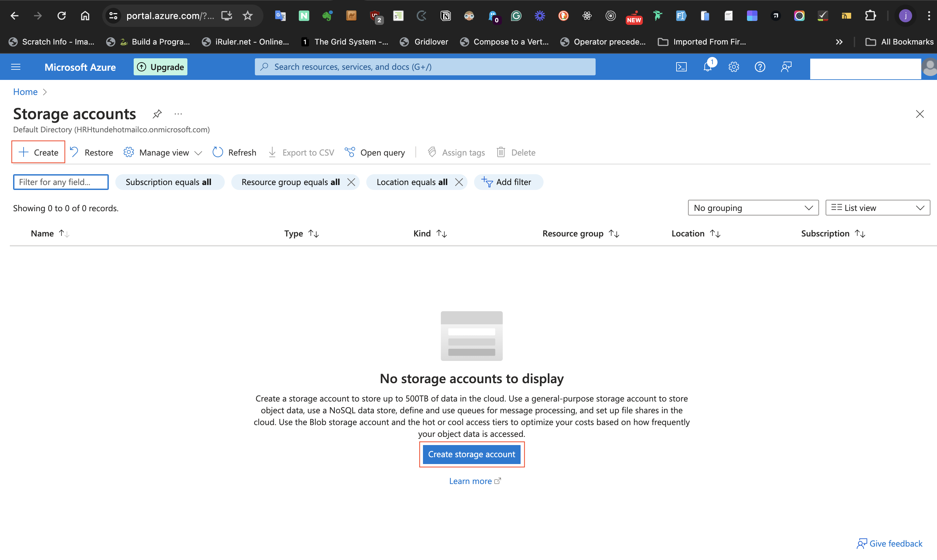Open the Learn more link
Viewport: 937px width, 560px height.
[471, 481]
